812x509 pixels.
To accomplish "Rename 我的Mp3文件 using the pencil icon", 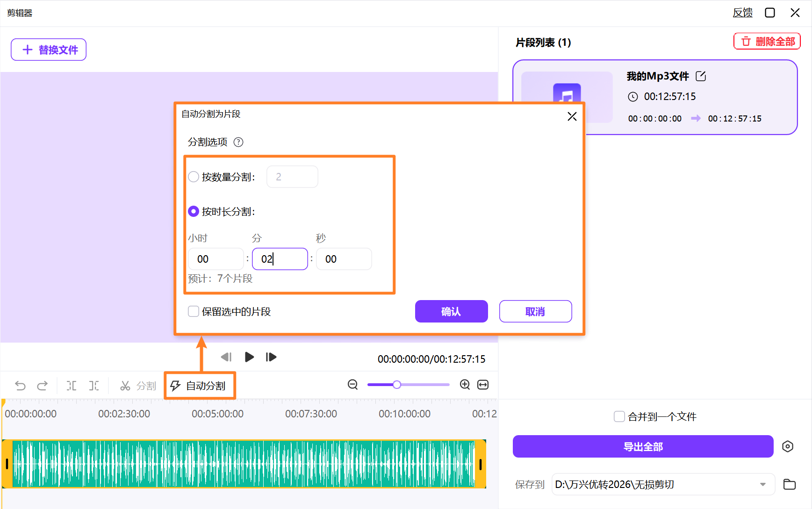I will (x=700, y=76).
